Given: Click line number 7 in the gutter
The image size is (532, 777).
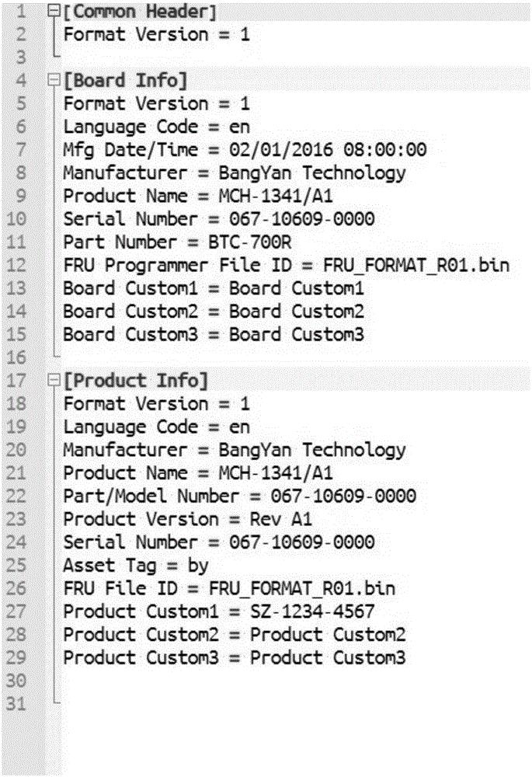Looking at the screenshot, I should click(21, 150).
